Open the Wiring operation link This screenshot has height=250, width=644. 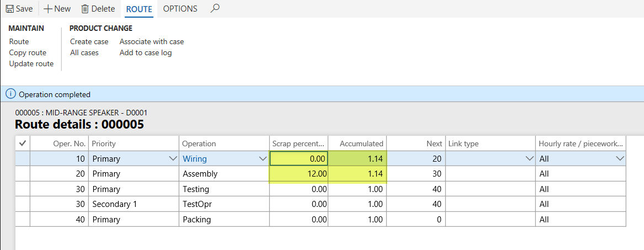[x=195, y=159]
